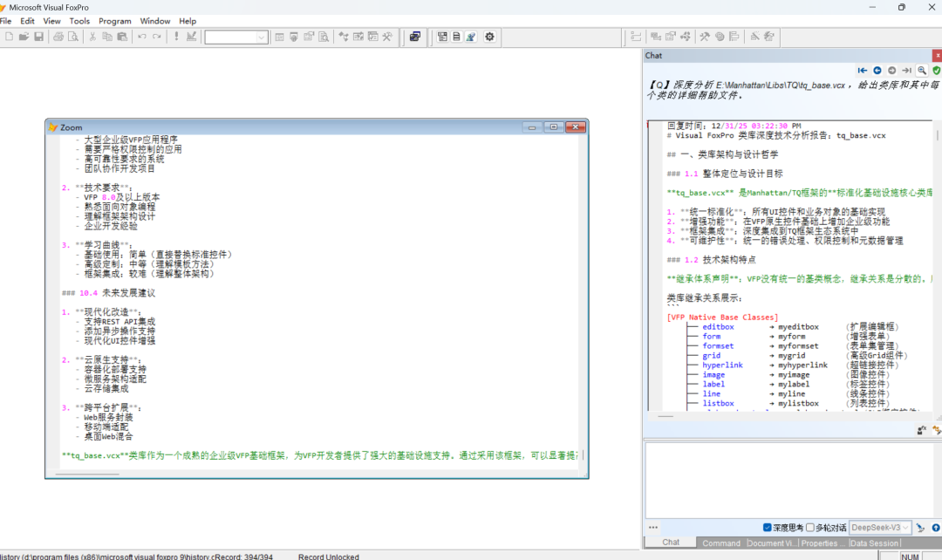942x560 pixels.
Task: Go to next chat record gray arrow
Action: 892,71
